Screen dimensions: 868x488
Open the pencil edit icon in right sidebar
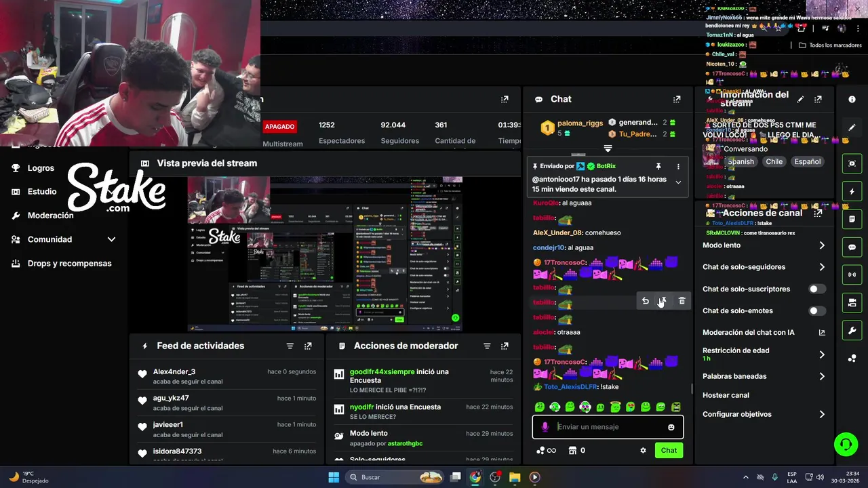click(x=852, y=127)
